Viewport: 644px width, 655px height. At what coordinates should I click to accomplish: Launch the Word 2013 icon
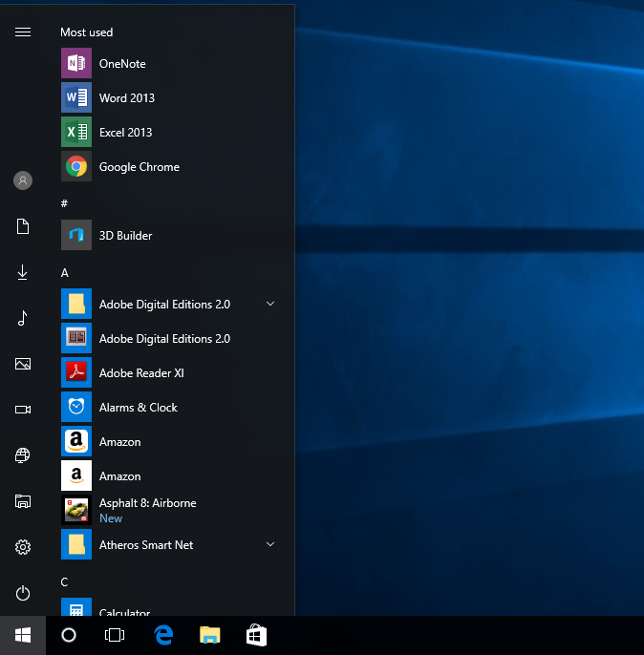76,97
